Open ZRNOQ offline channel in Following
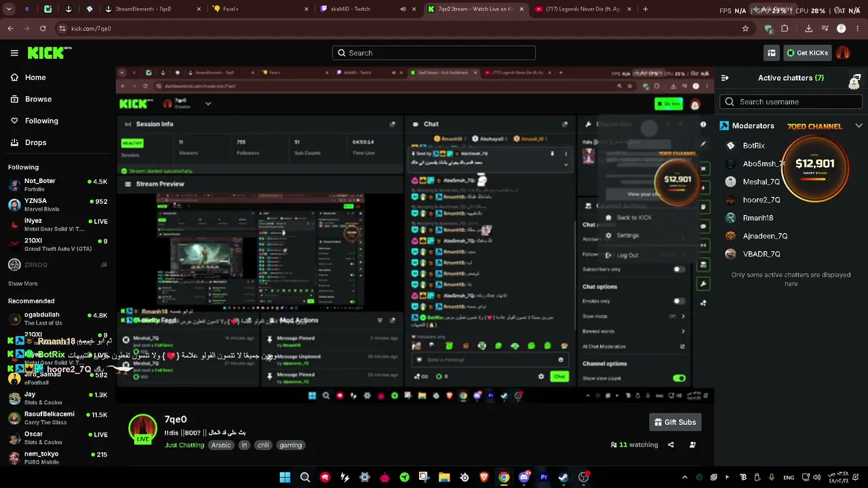This screenshot has width=868, height=488. [x=58, y=265]
